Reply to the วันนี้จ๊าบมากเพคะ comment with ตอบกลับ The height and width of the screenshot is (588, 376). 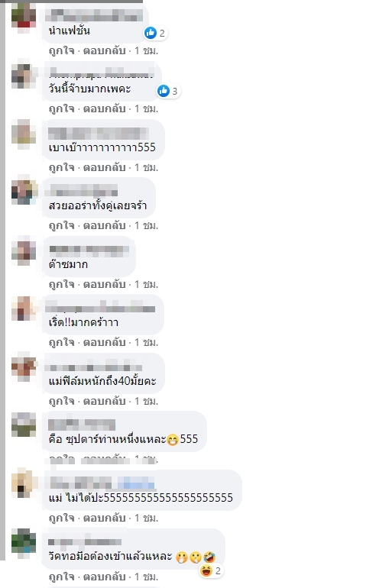point(105,108)
